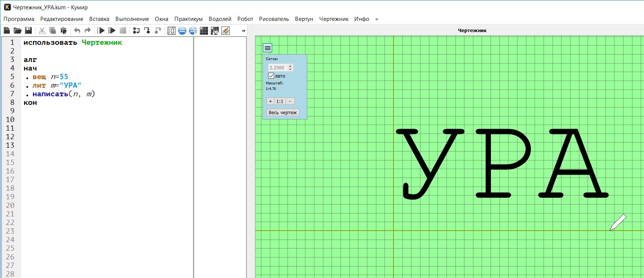Expand hidden menu items with the » chevron
644x278 pixels.
(x=376, y=19)
